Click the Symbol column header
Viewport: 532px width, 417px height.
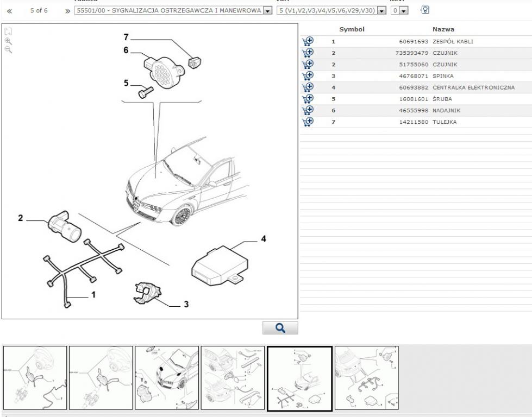click(352, 29)
